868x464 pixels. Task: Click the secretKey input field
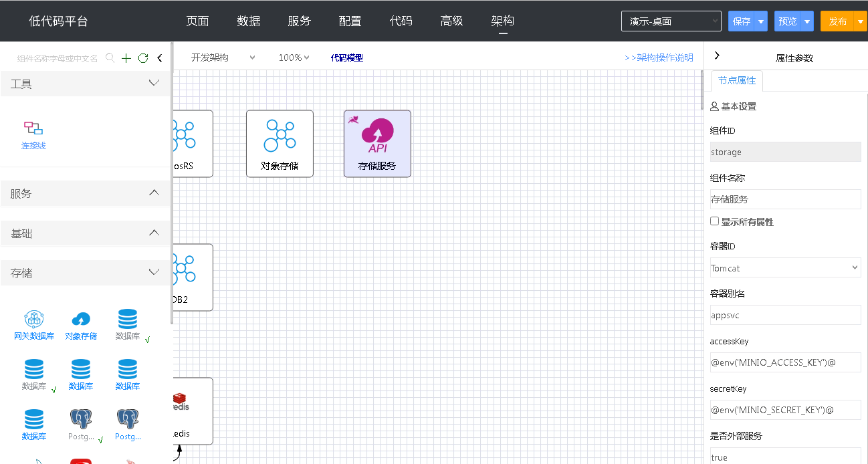[785, 410]
